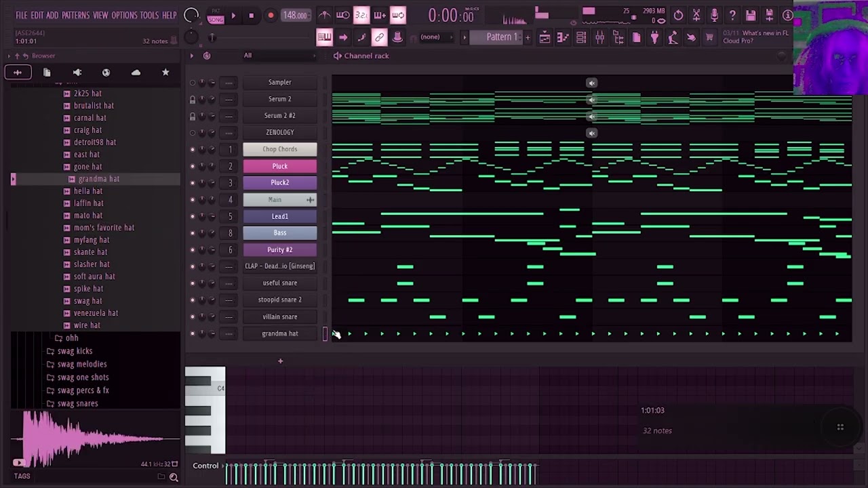Open the help question mark icon

pyautogui.click(x=732, y=15)
